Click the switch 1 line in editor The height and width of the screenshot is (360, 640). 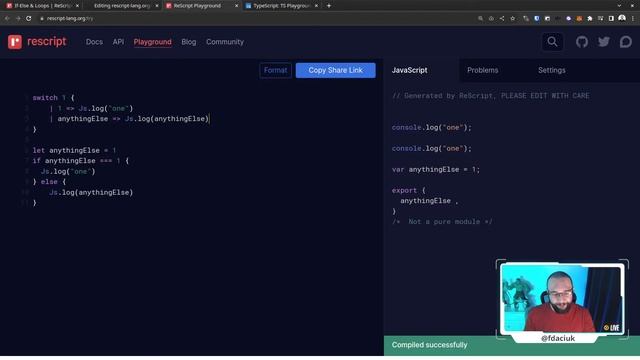tap(53, 98)
